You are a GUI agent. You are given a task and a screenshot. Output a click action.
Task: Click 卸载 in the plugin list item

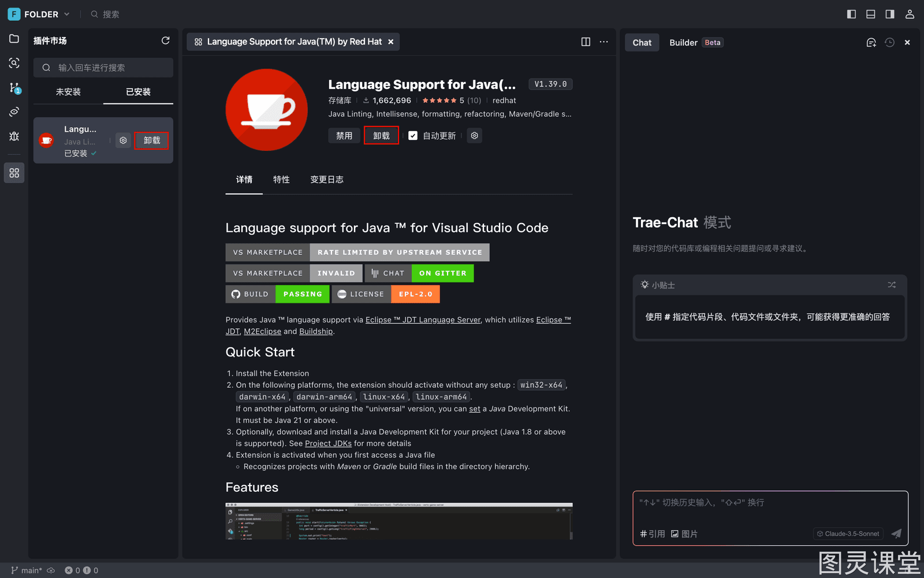coord(152,140)
